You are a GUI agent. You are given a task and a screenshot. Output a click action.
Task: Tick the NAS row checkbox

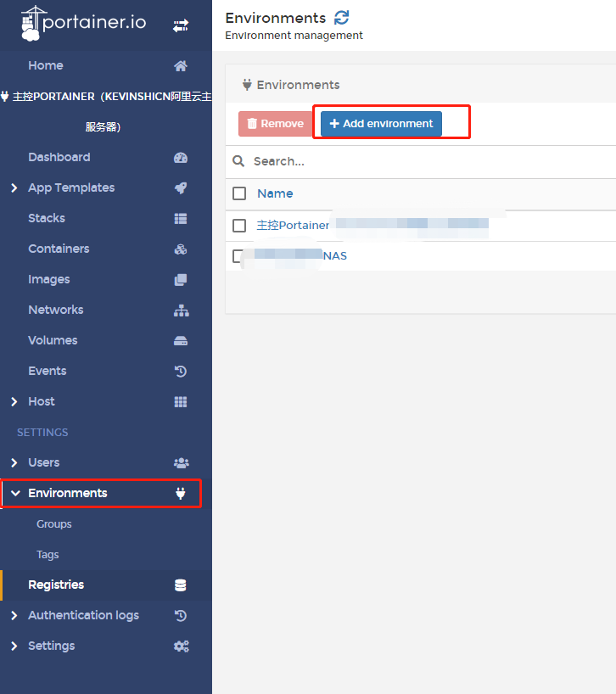238,256
